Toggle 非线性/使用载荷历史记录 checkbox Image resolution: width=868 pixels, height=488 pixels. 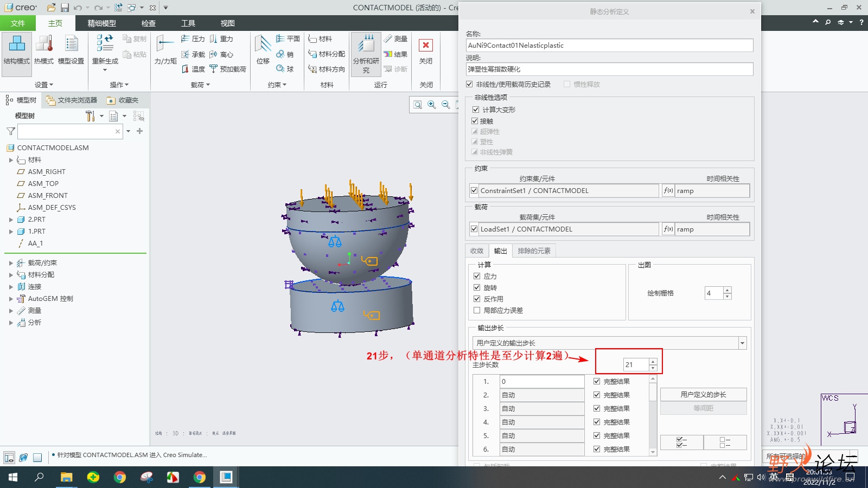(x=469, y=84)
